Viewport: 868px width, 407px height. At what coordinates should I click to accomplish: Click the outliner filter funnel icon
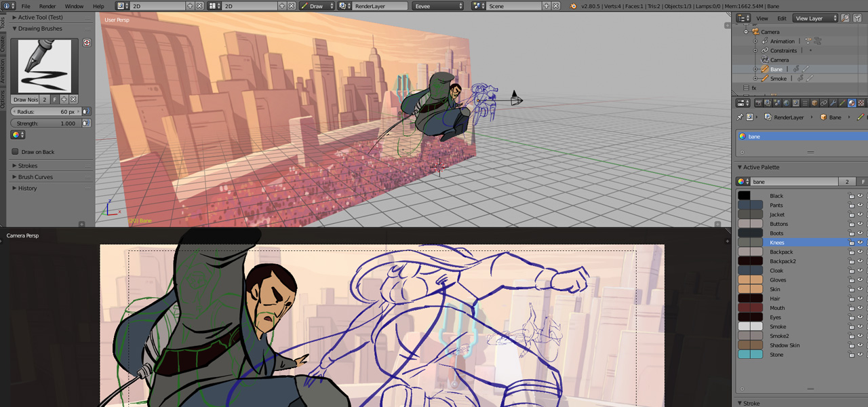coord(857,18)
